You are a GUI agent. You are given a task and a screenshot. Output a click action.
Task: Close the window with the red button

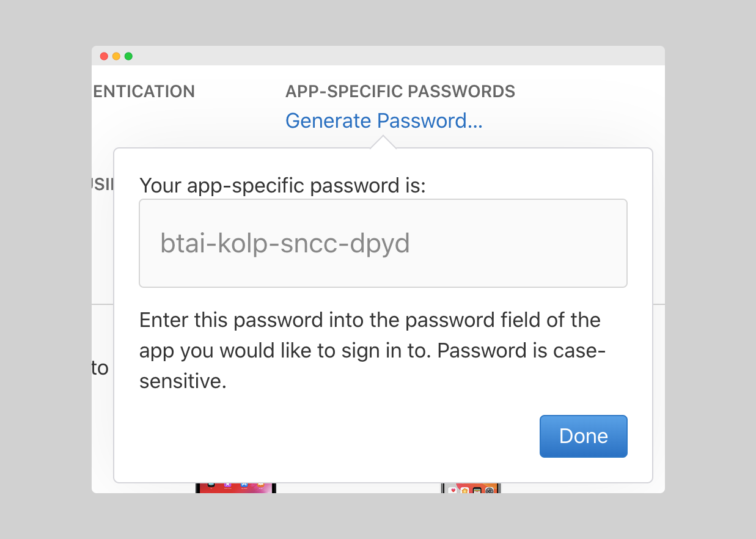104,56
